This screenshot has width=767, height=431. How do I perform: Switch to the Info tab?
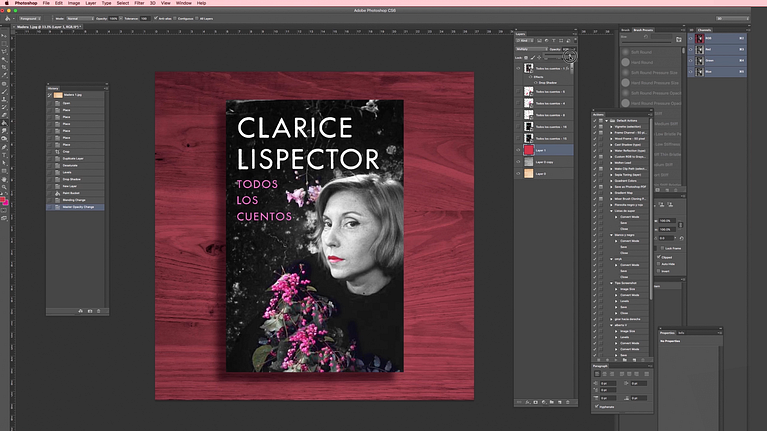[682, 332]
